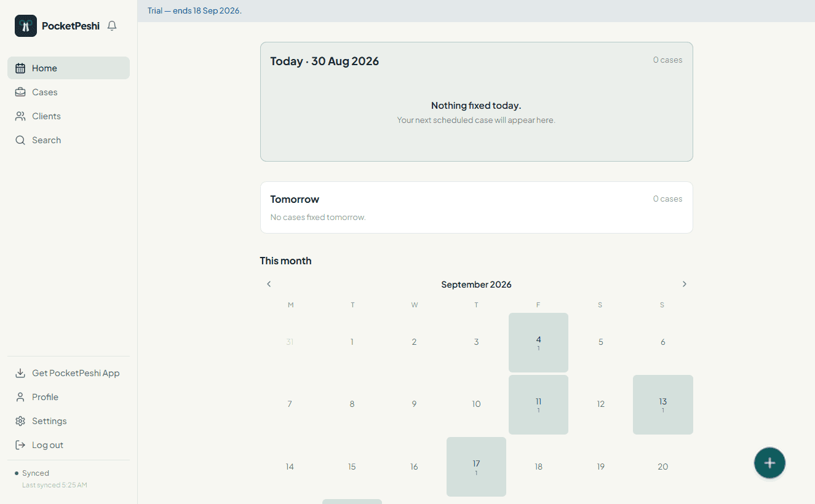
Task: Select calendar day 12
Action: point(601,404)
